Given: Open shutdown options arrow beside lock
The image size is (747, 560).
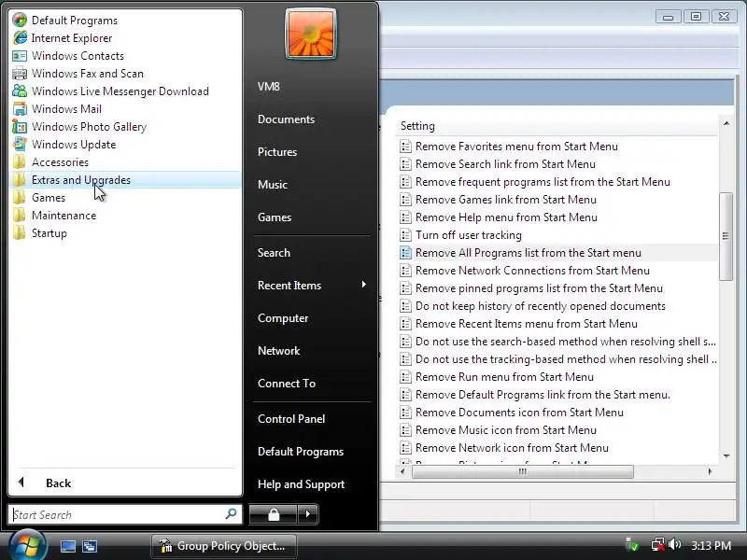Looking at the screenshot, I should (x=308, y=514).
